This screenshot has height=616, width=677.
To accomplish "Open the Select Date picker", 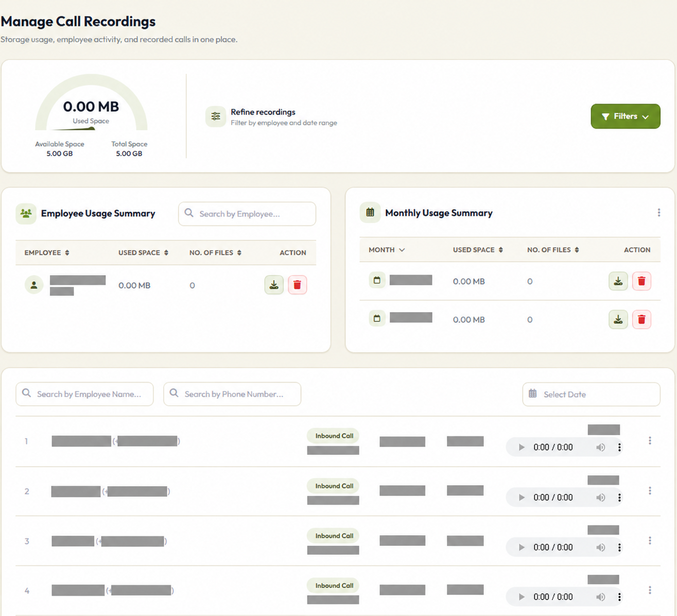I will point(591,394).
